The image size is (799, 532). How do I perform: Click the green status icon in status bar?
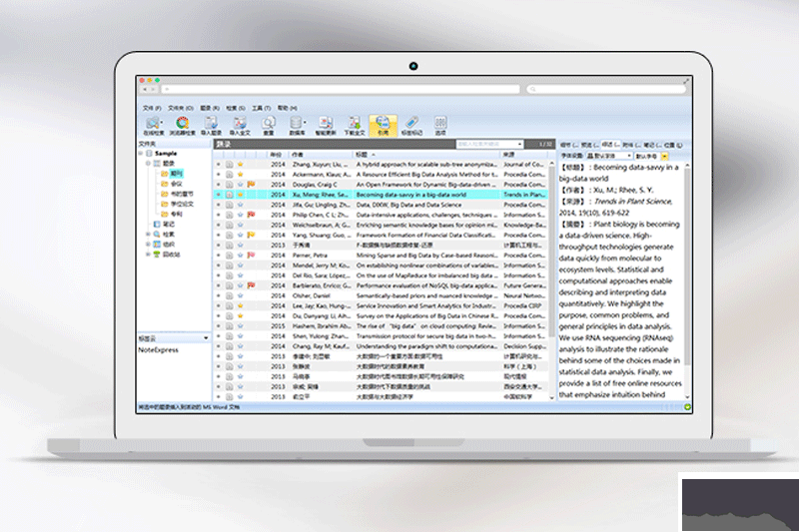click(687, 407)
